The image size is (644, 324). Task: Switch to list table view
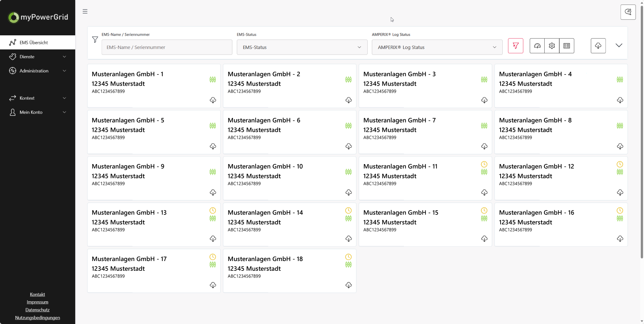tap(567, 46)
